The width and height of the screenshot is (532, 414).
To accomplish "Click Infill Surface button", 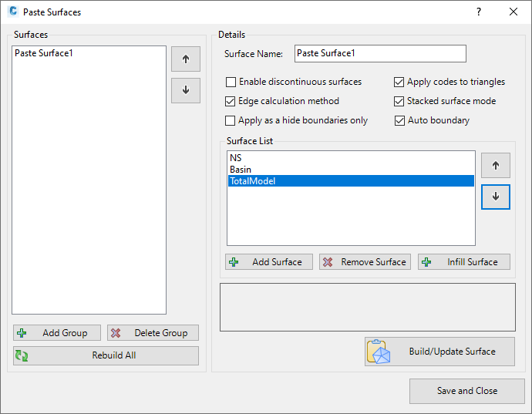I will coord(464,262).
